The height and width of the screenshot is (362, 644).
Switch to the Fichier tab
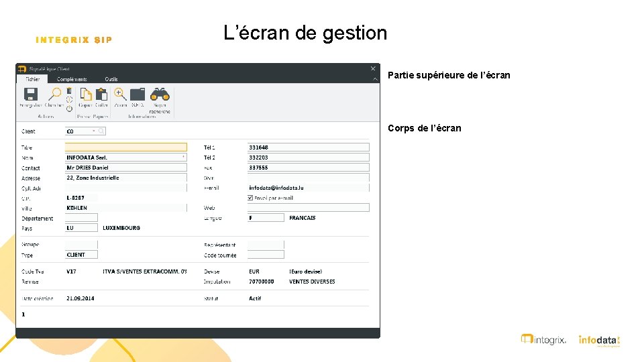click(x=32, y=79)
